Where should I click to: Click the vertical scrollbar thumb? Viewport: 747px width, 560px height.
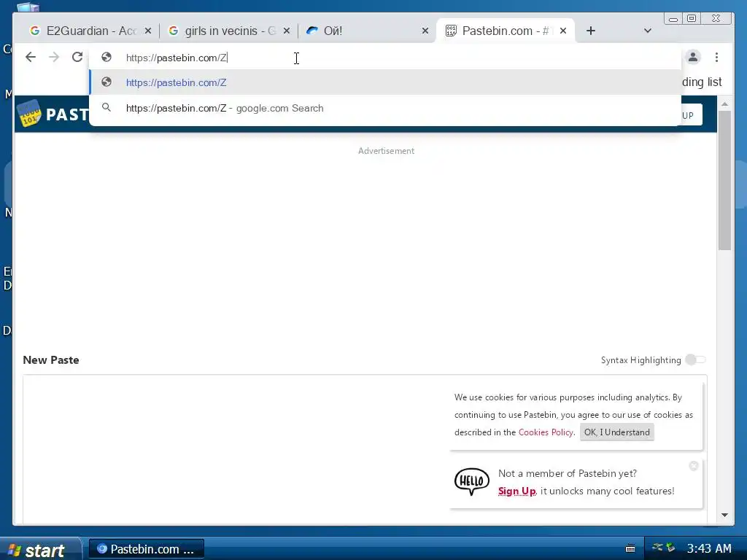[724, 180]
